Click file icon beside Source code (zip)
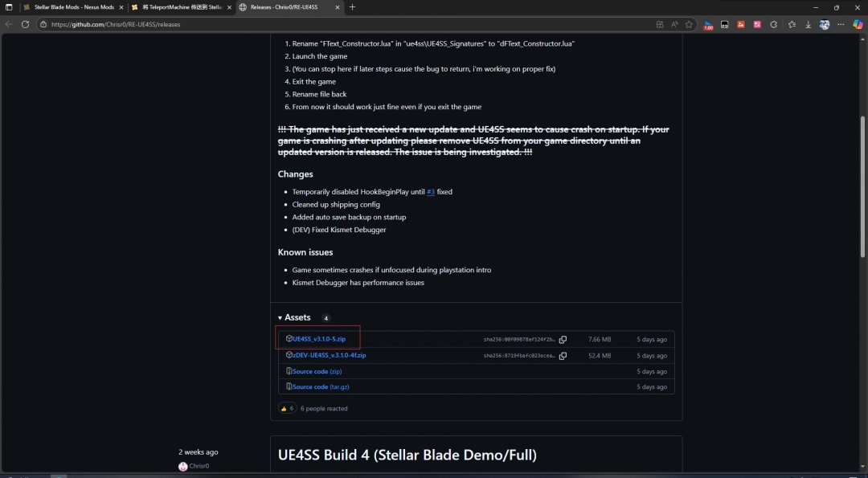Viewport: 868px width, 478px height. tap(289, 370)
